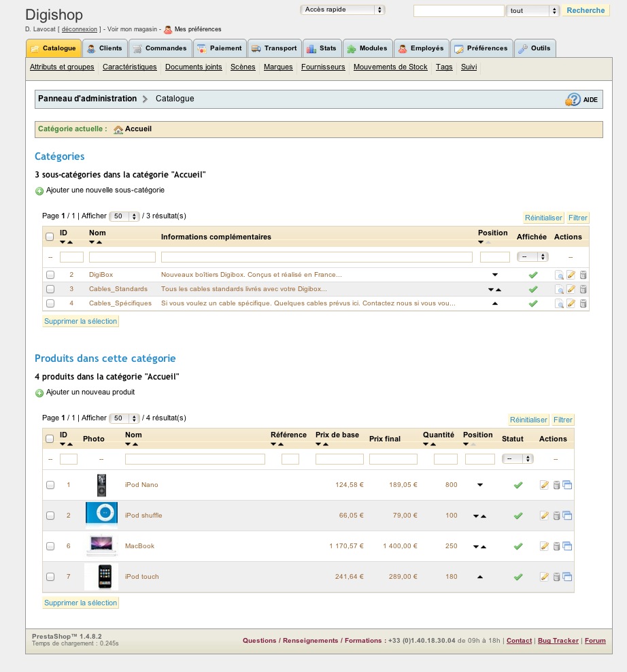
Task: Open categories per-page 50 dropdown
Action: tap(124, 216)
